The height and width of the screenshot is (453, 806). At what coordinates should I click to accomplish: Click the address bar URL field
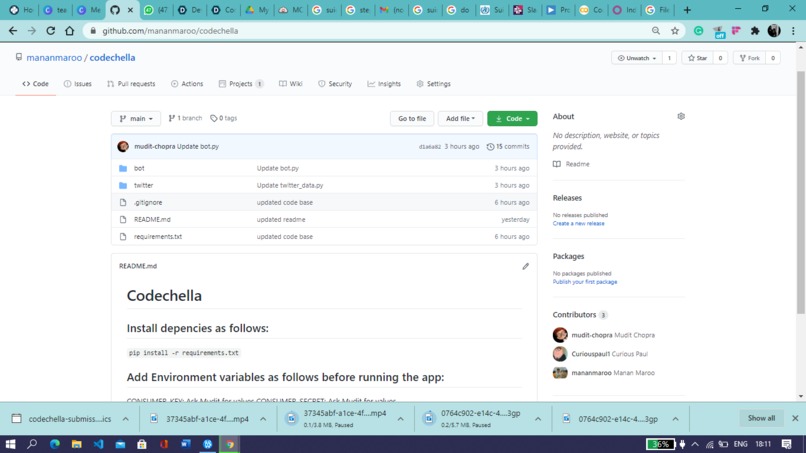pos(368,31)
